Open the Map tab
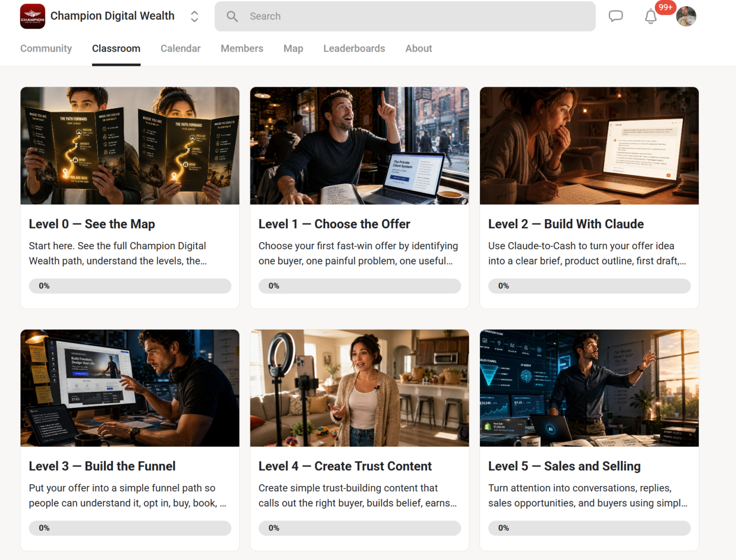 tap(293, 49)
